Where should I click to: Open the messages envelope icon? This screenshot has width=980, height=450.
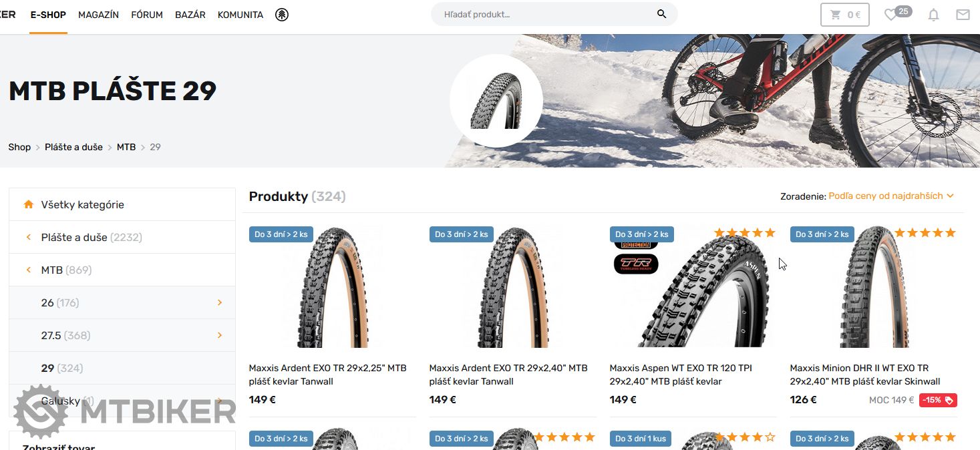pos(963,15)
